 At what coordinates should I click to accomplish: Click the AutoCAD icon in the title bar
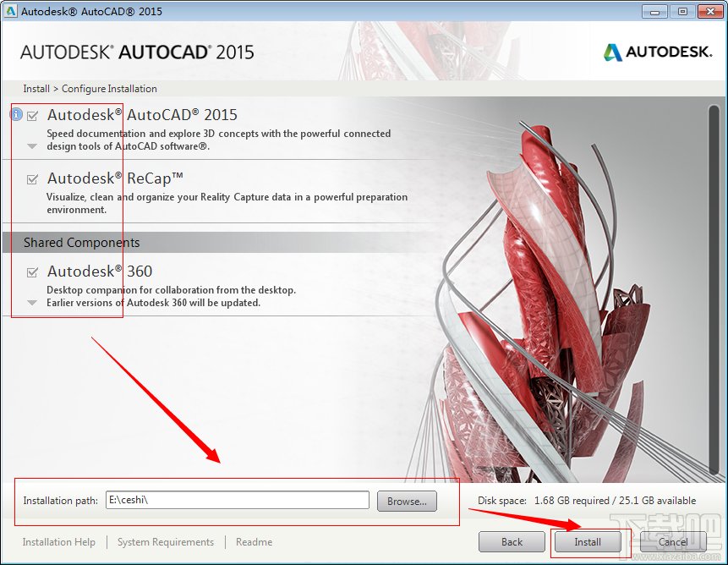tap(11, 11)
